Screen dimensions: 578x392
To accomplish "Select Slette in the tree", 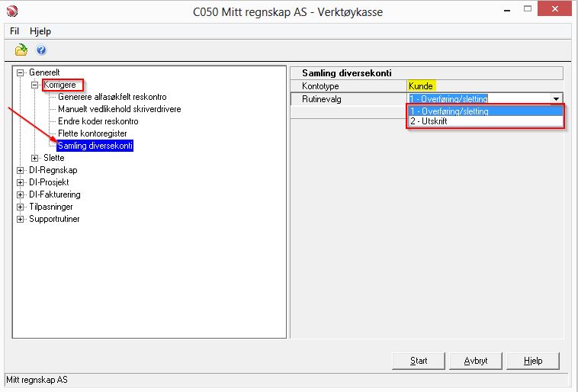I will [x=54, y=158].
